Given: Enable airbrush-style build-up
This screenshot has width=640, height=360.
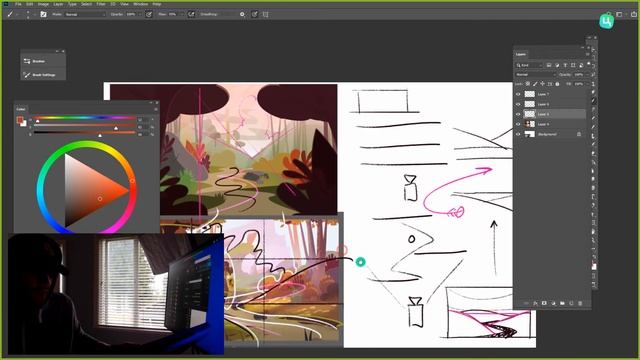Looking at the screenshot, I should coord(191,14).
